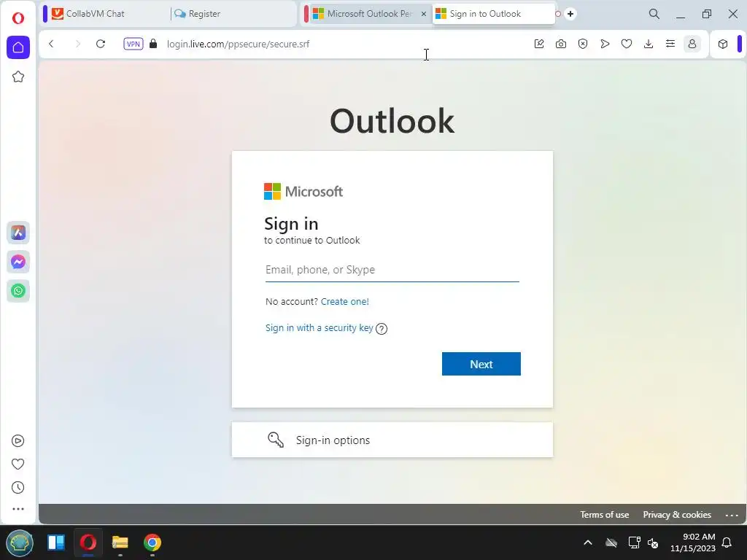Click the Create one! link
Image resolution: width=747 pixels, height=560 pixels.
[x=345, y=301]
